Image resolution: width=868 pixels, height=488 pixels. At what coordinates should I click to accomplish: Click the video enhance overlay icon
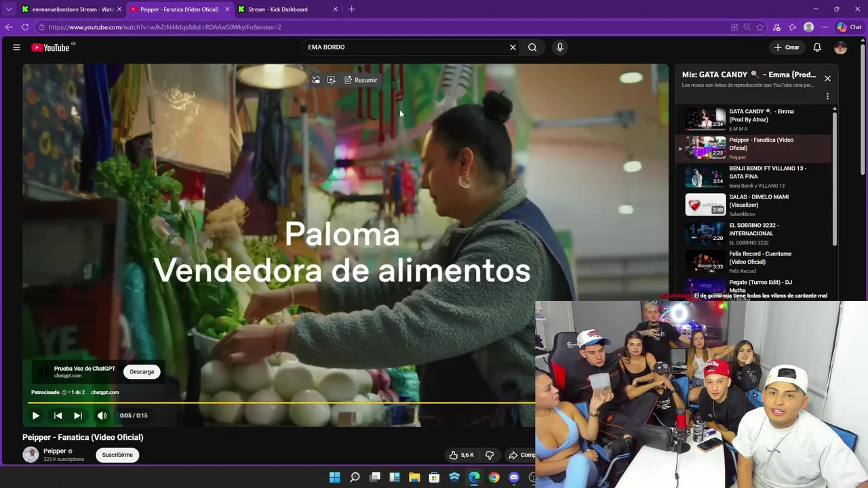pos(331,80)
